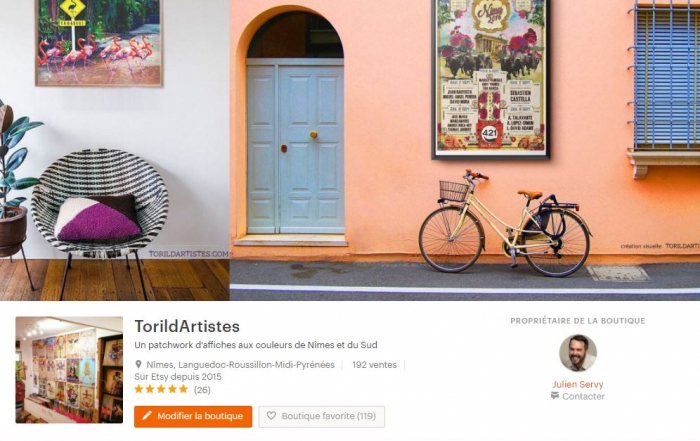700x441 pixels.
Task: Click the Nîmes feria poster in banner
Action: pos(491,78)
